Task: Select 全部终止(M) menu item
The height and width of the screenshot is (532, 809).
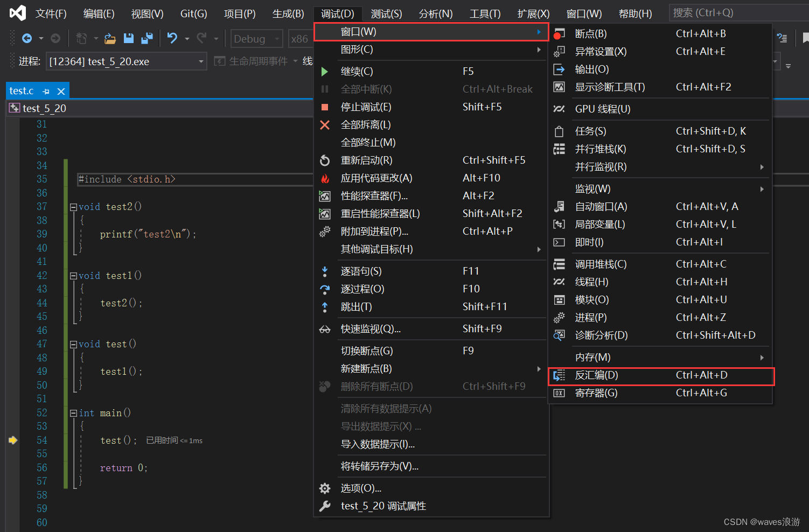Action: click(x=431, y=143)
